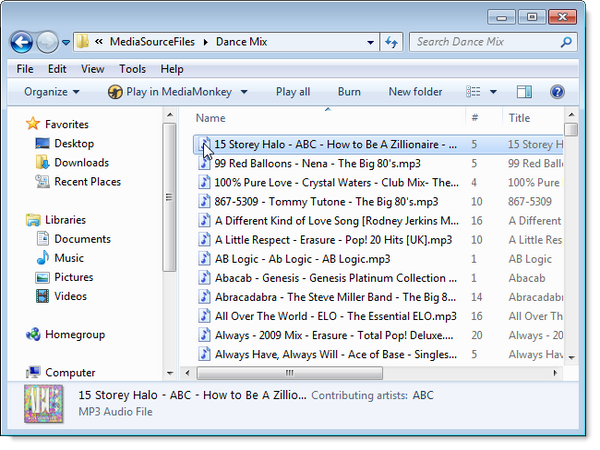
Task: Click the album art thumbnail in details pane
Action: click(x=43, y=403)
